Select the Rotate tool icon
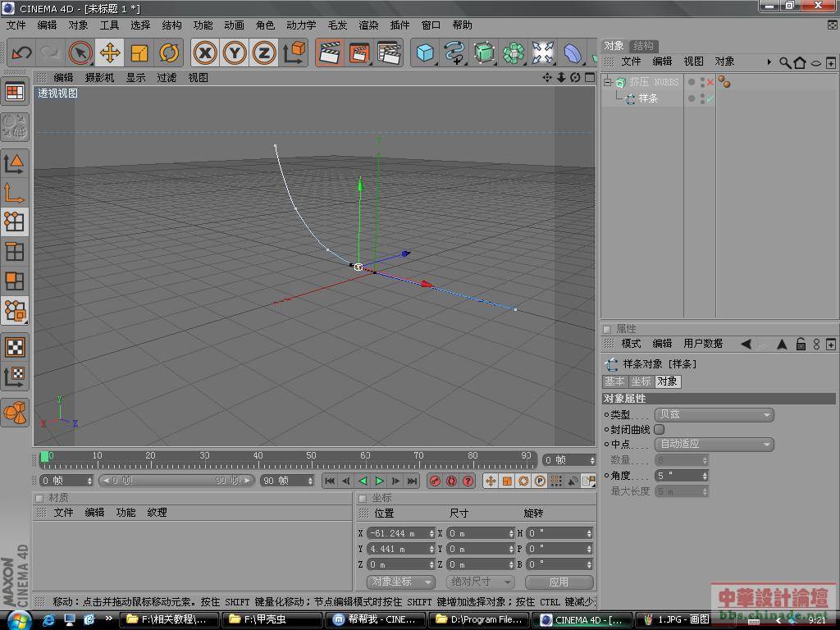840x630 pixels. tap(169, 53)
